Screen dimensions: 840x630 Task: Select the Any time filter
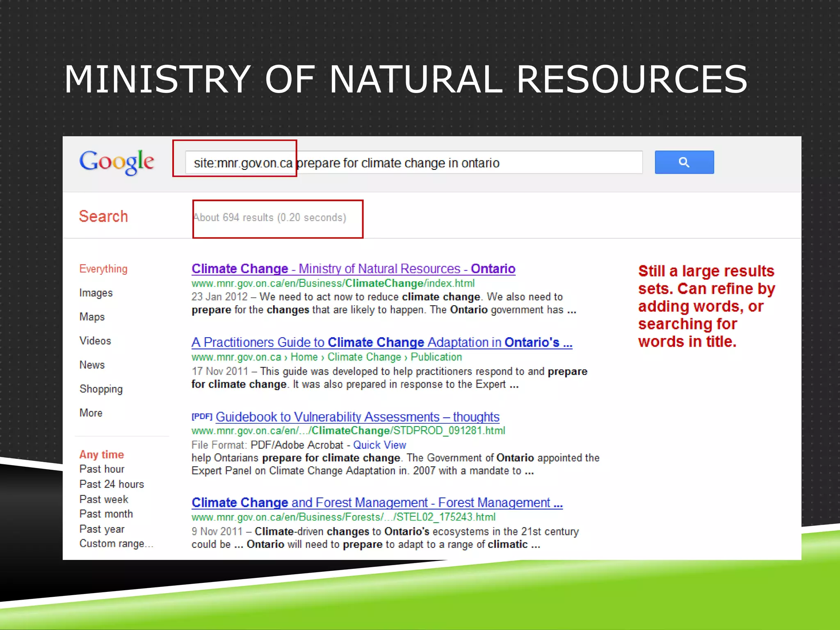[102, 454]
